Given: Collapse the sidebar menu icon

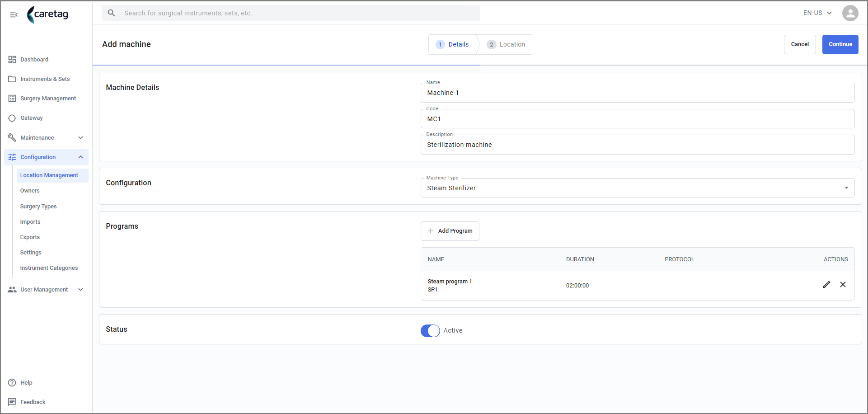Looking at the screenshot, I should (x=14, y=15).
